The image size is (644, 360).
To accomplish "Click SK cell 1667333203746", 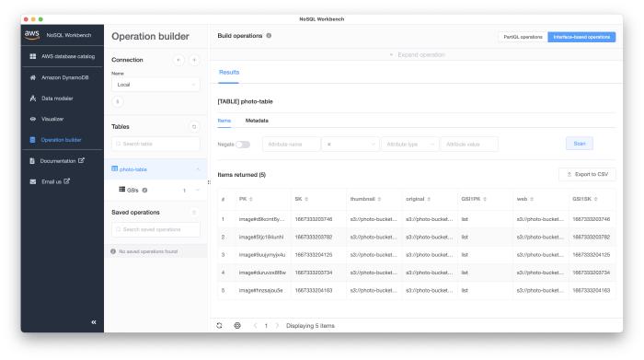I will (314, 219).
